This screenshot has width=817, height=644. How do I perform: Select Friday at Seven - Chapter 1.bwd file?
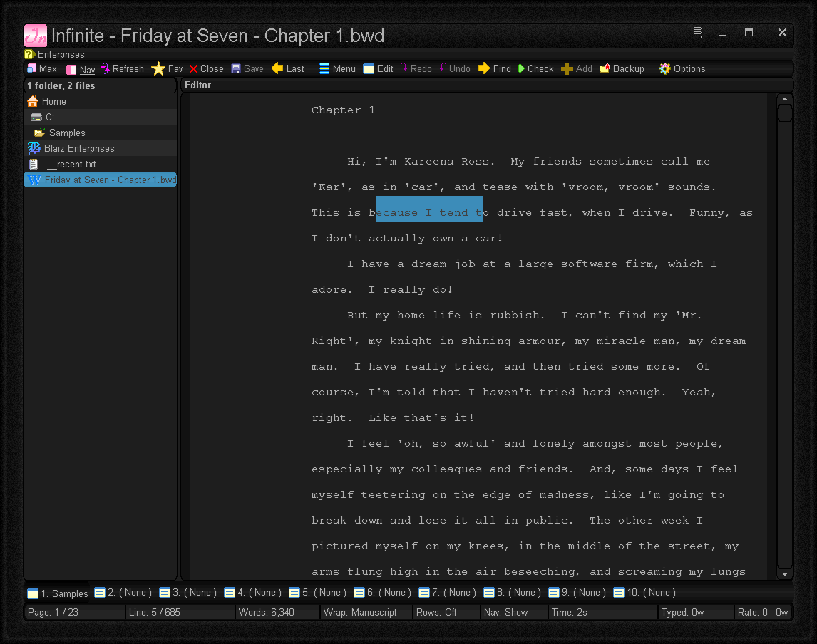pos(101,180)
